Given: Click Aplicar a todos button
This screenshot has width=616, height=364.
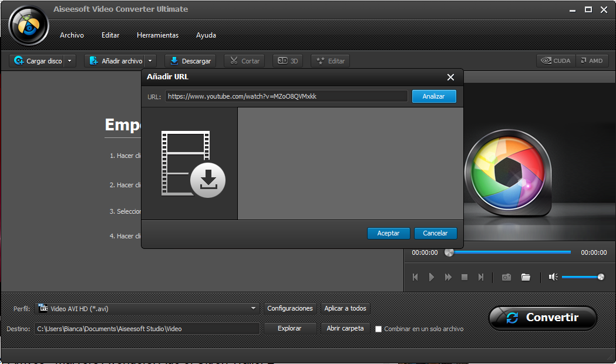Looking at the screenshot, I should (x=345, y=309).
